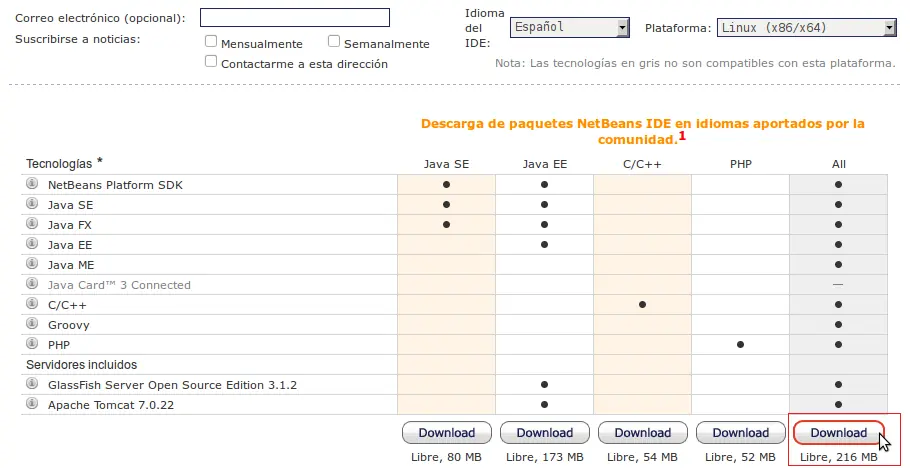Check Contactarme a esta dirección option
This screenshot has width=910, height=468.
point(211,62)
